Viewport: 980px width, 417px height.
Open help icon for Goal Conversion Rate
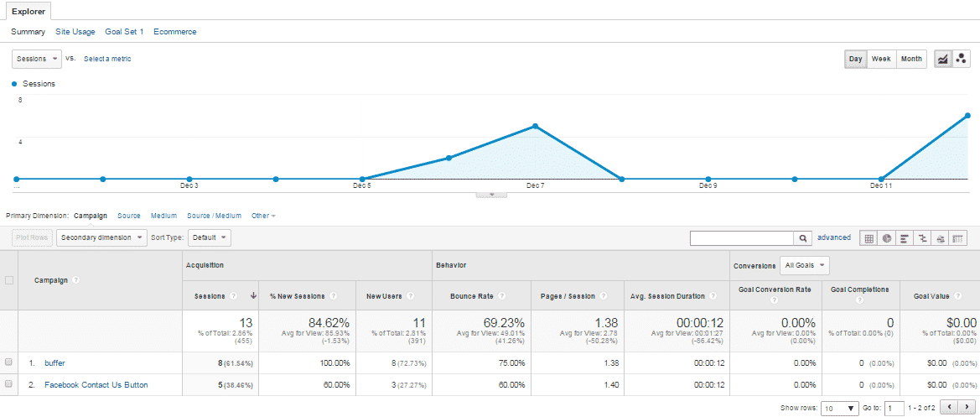pos(775,300)
